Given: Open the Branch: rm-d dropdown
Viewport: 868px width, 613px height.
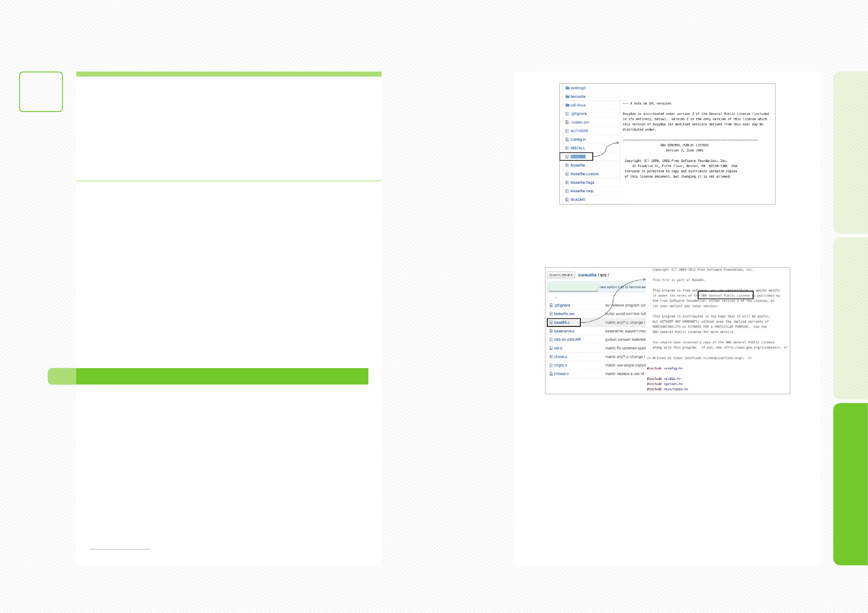Looking at the screenshot, I should [561, 275].
